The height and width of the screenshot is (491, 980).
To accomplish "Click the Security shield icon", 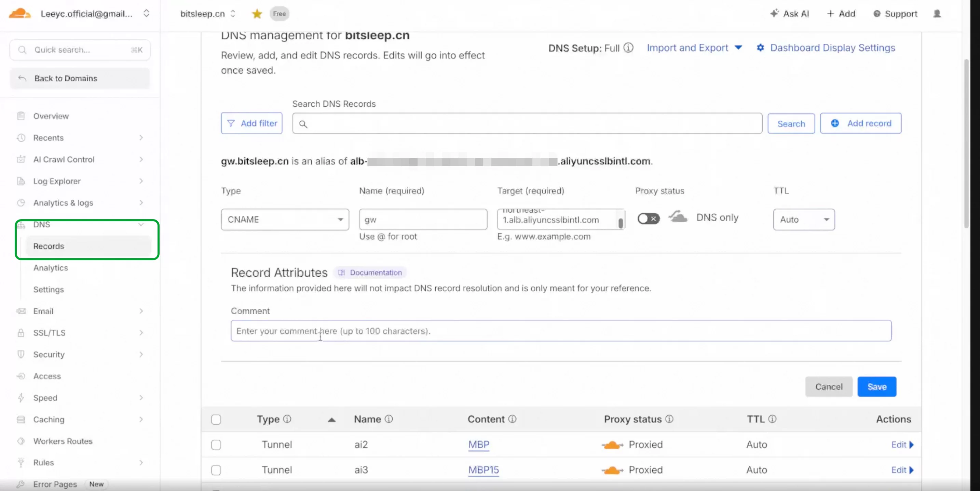I will 21,355.
